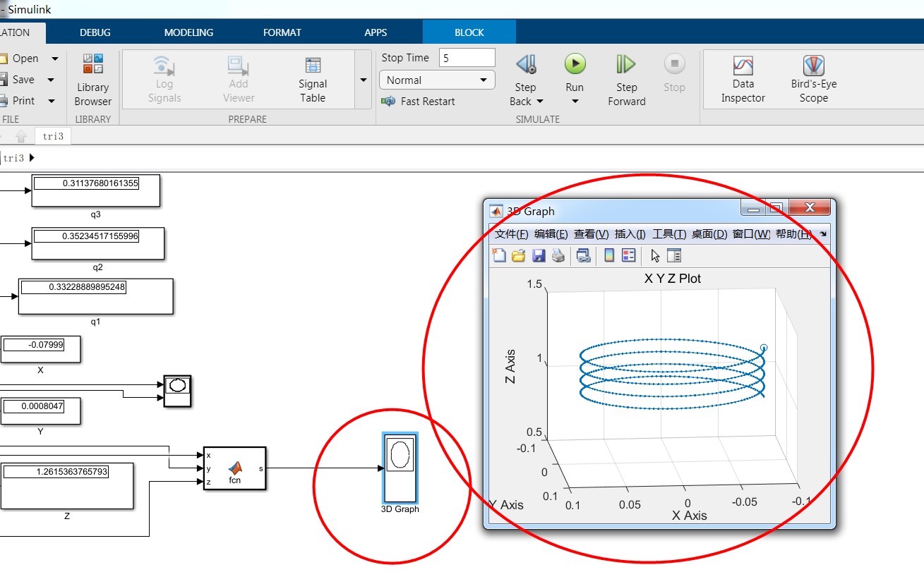
Task: Expand the Prepare gallery dropdown arrow
Action: point(364,80)
